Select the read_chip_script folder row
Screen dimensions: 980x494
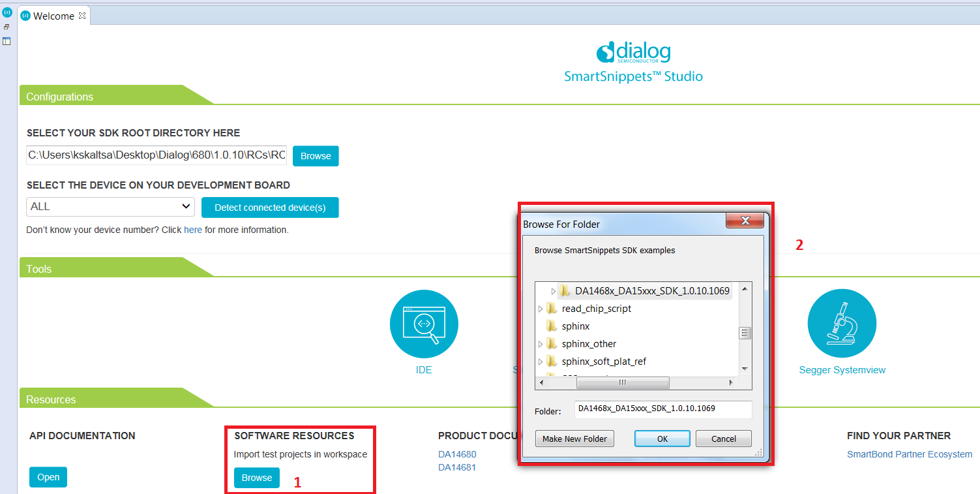point(597,308)
